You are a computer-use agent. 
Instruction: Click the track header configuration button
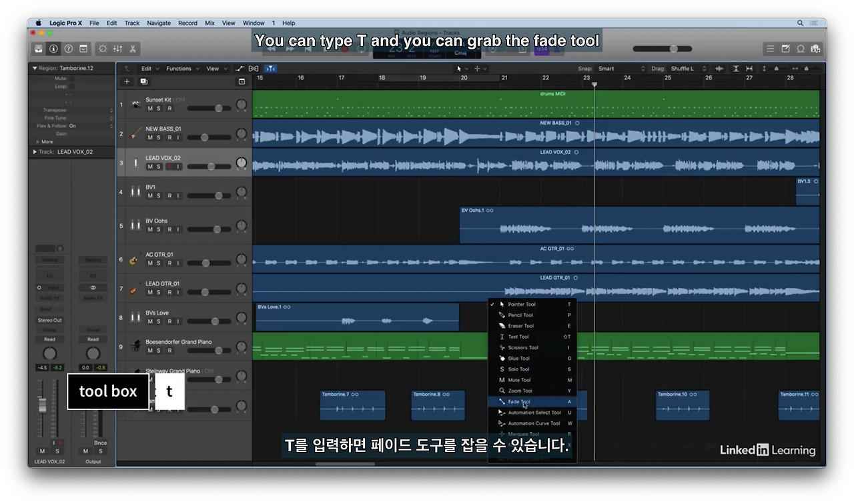coord(242,81)
